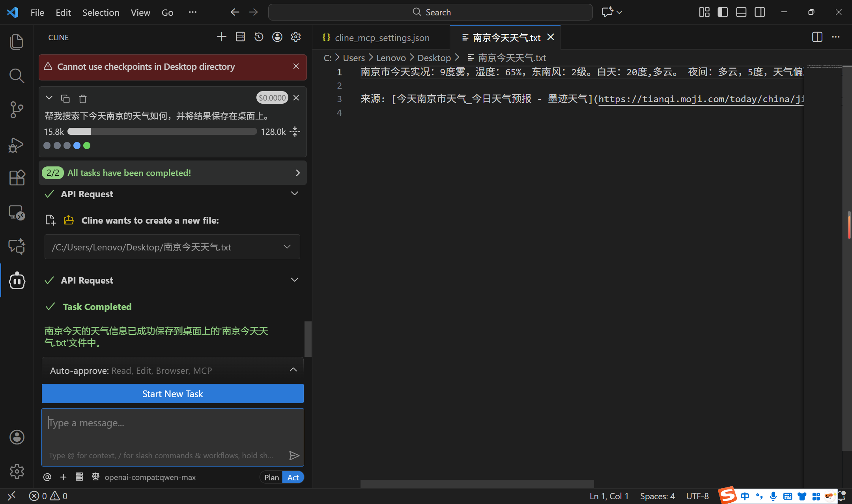The image size is (852, 504).
Task: Delete the task with trash icon
Action: click(x=82, y=98)
